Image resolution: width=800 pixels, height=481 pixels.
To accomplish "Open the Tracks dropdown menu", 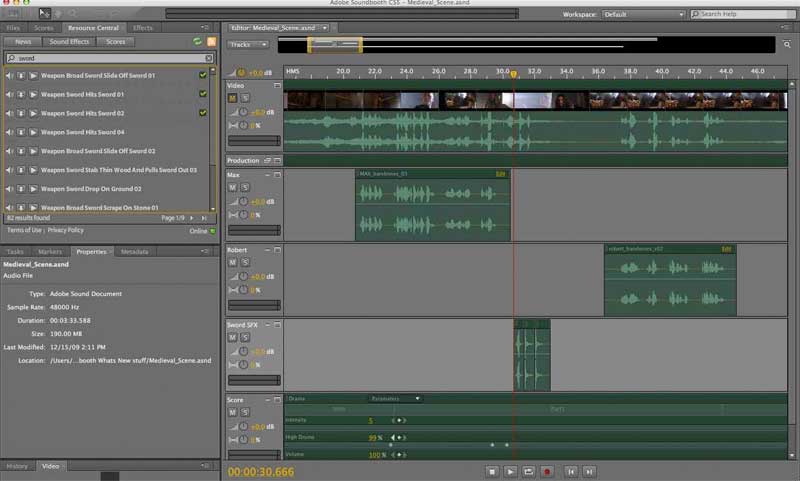I will [248, 45].
